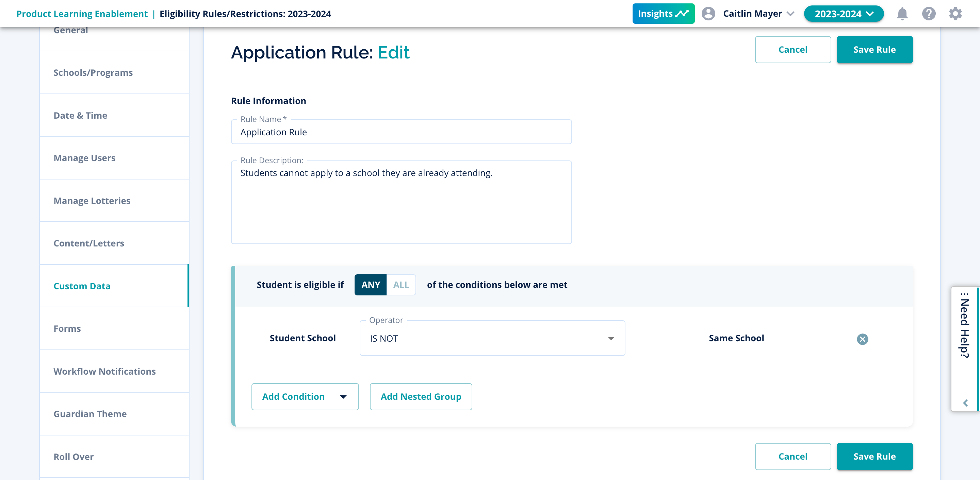
Task: Click the Need Help side tab
Action: pos(964,327)
